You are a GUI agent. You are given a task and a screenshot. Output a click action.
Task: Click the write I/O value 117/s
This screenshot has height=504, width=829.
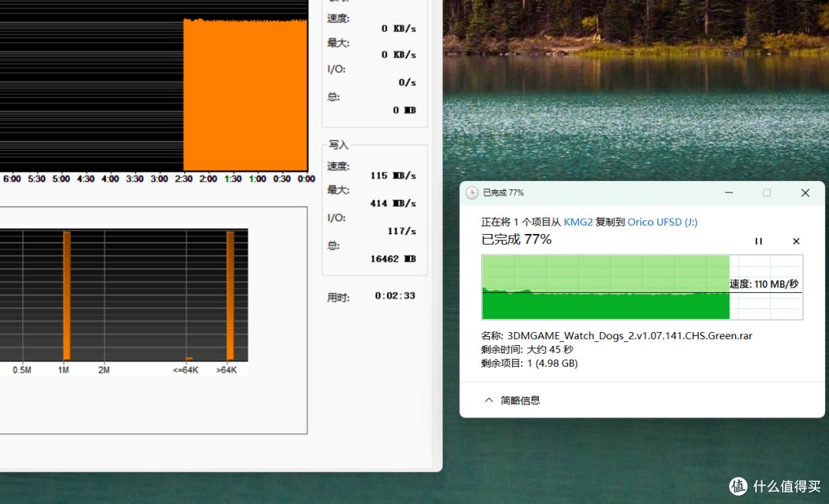401,231
